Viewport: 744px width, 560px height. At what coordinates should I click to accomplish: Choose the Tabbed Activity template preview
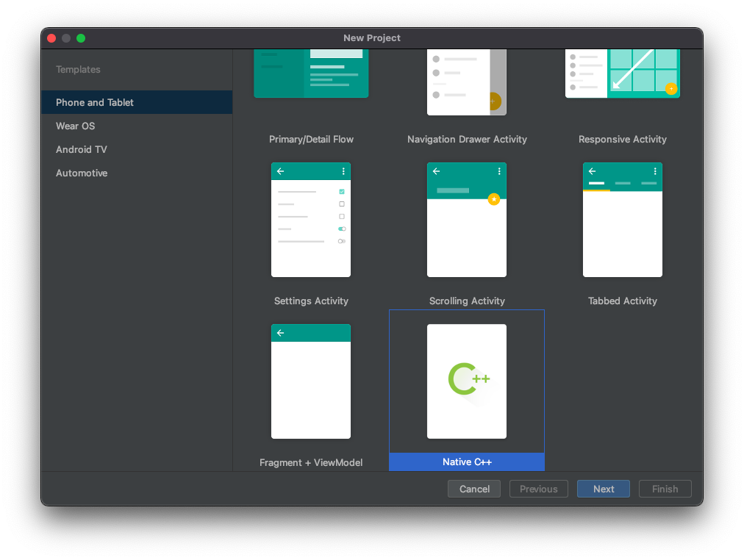[623, 220]
